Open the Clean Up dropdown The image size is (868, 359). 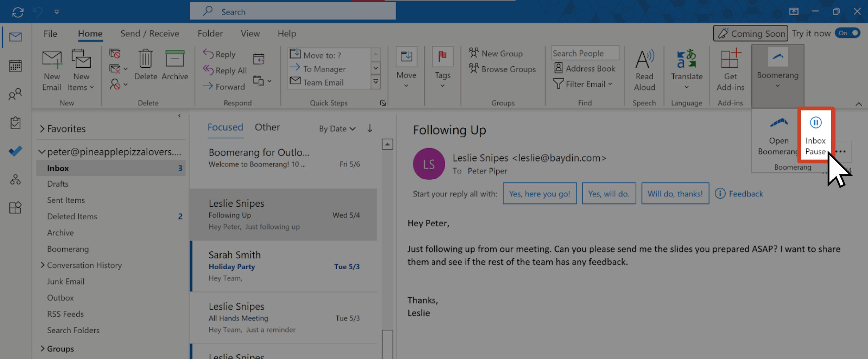click(x=118, y=69)
